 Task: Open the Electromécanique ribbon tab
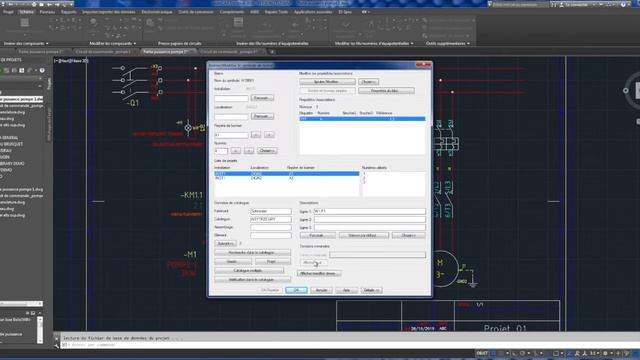pos(157,12)
